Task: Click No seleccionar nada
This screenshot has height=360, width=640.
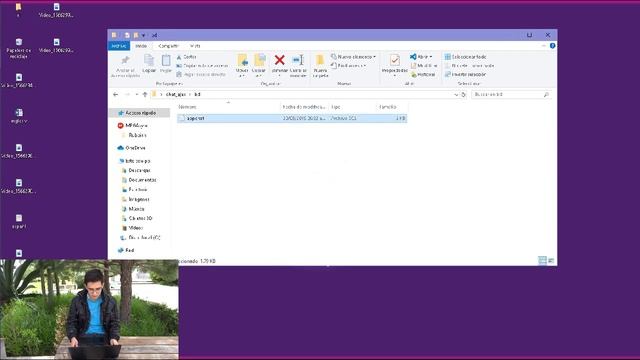Action: click(469, 66)
